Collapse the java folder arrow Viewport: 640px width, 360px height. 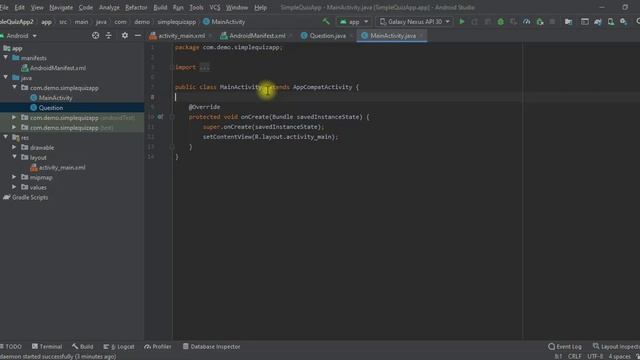(x=6, y=78)
